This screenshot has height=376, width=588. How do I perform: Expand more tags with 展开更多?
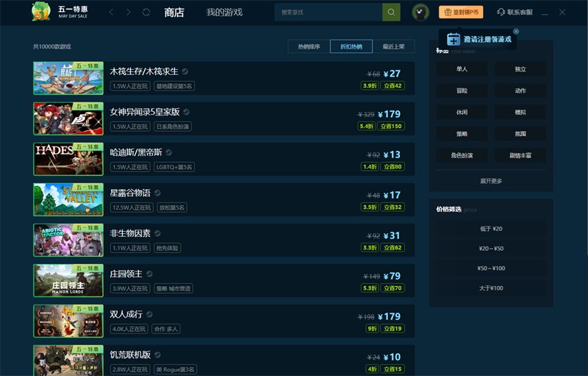coord(491,181)
